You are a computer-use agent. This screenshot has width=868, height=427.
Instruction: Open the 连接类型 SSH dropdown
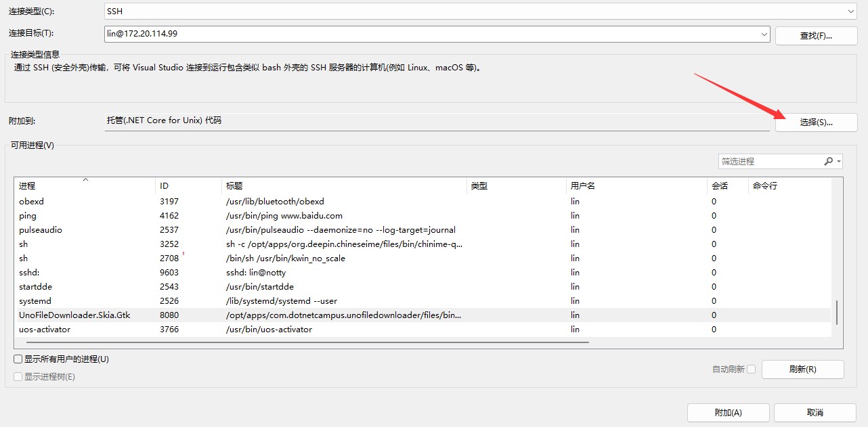pos(852,11)
